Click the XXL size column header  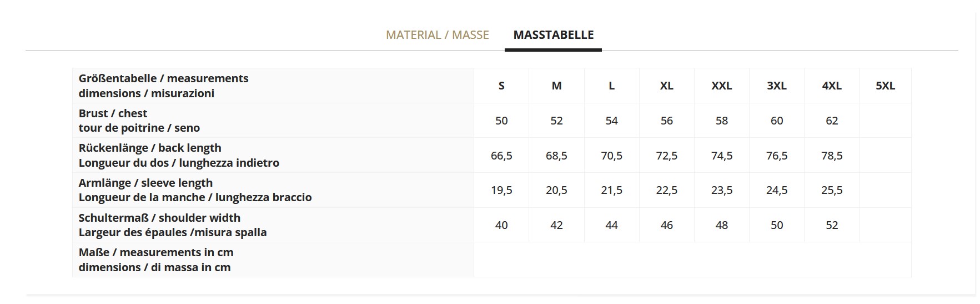721,86
